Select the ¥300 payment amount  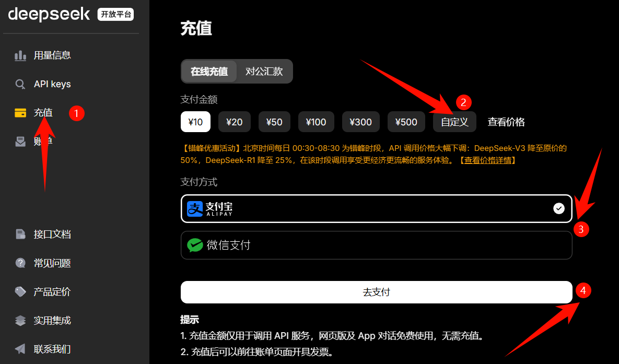(x=361, y=122)
